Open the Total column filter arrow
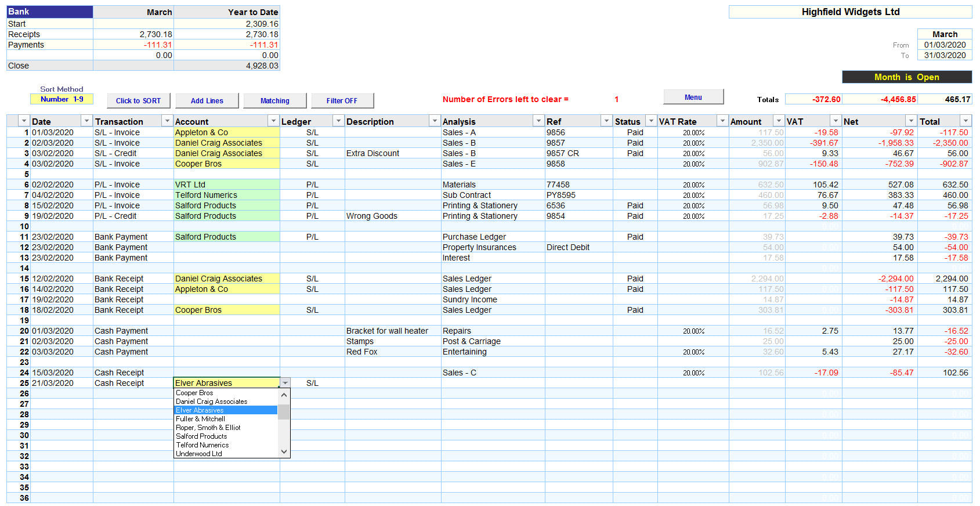 [965, 121]
